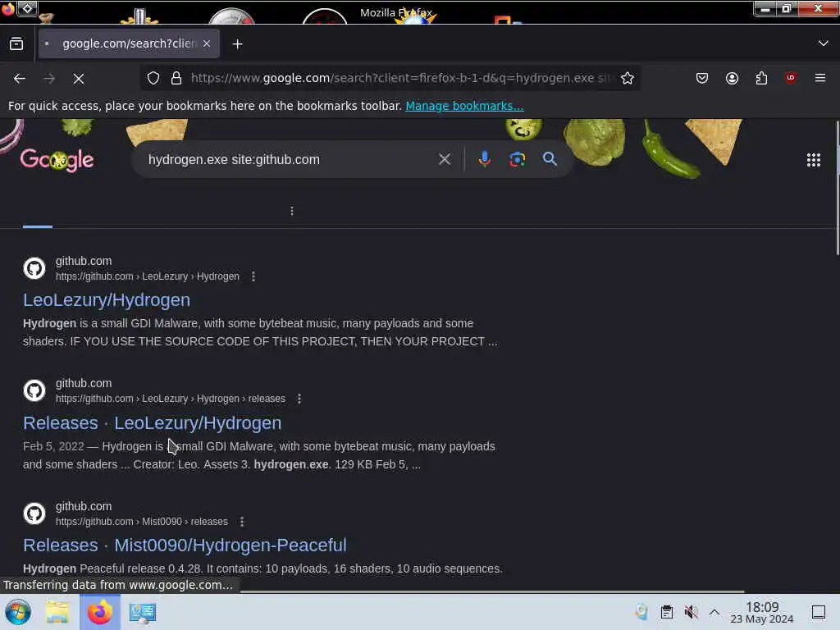Open Firefox application hamburger menu
The height and width of the screenshot is (630, 840).
tap(820, 78)
